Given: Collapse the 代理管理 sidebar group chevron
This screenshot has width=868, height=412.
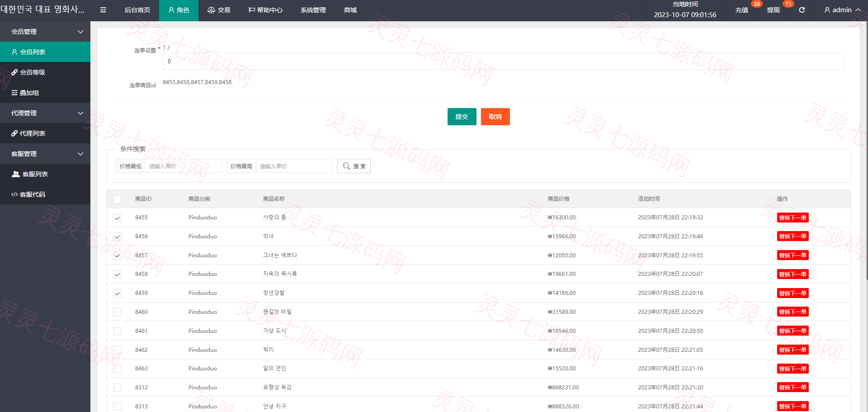Looking at the screenshot, I should click(80, 113).
